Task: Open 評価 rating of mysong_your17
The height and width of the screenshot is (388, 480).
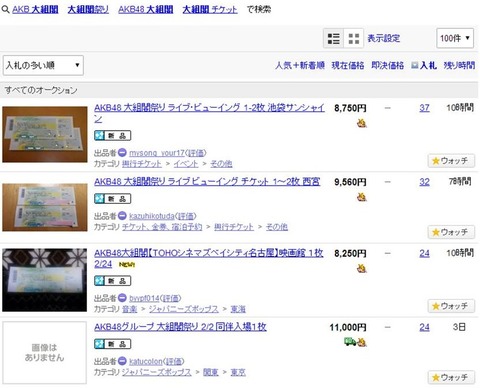Action: click(196, 153)
